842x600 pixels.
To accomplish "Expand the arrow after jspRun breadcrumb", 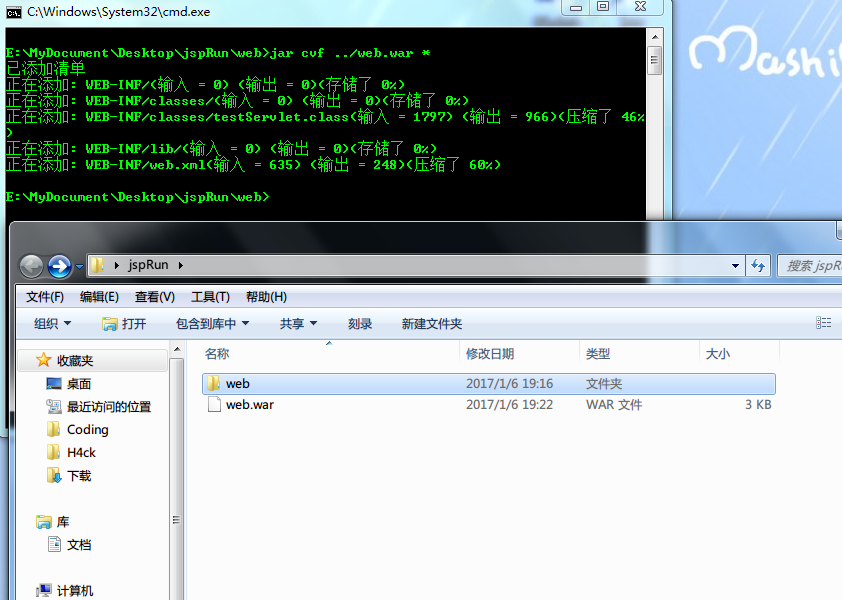I will pyautogui.click(x=180, y=265).
